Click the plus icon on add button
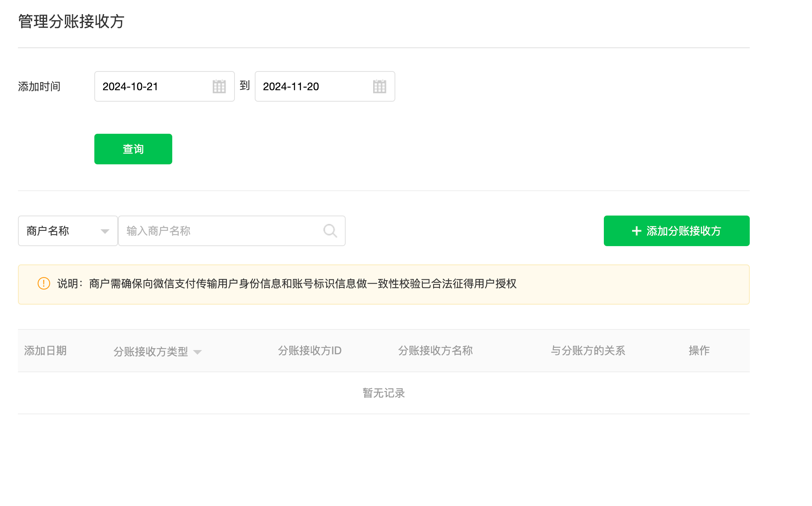The width and height of the screenshot is (812, 506). click(636, 231)
